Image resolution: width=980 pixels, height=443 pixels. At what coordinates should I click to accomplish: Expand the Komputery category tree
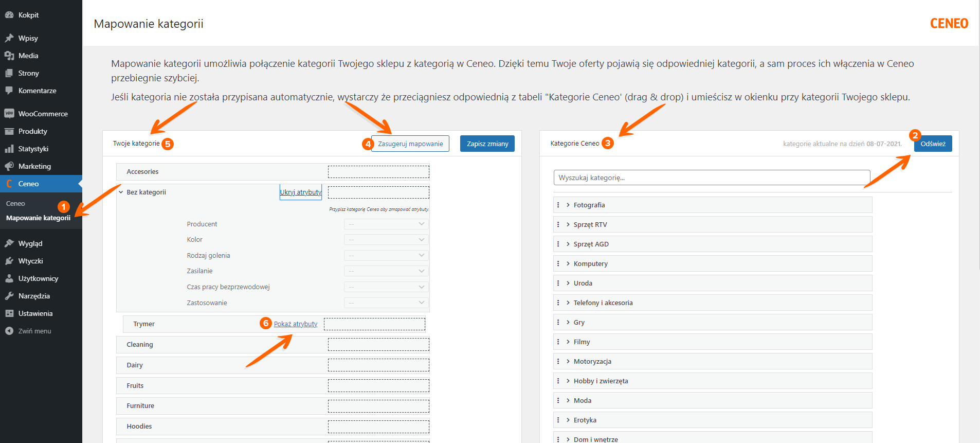pyautogui.click(x=568, y=263)
